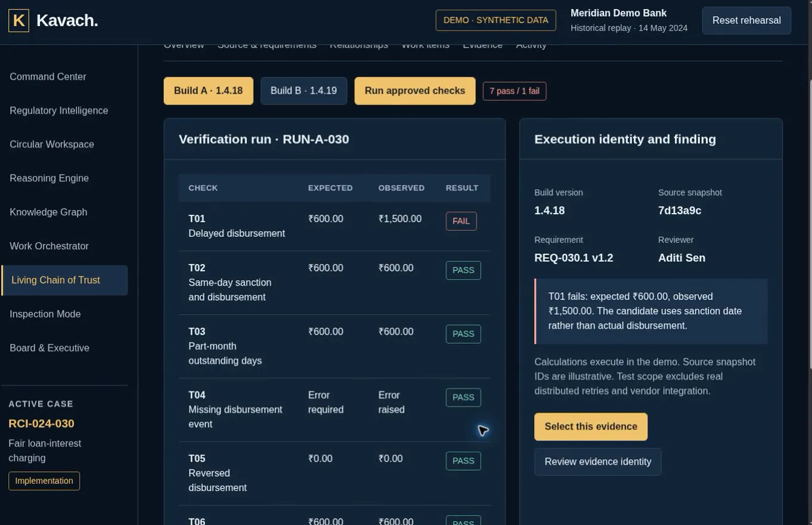Viewport: 812px width, 525px height.
Task: Click the Kavach K logo icon
Action: coord(18,20)
